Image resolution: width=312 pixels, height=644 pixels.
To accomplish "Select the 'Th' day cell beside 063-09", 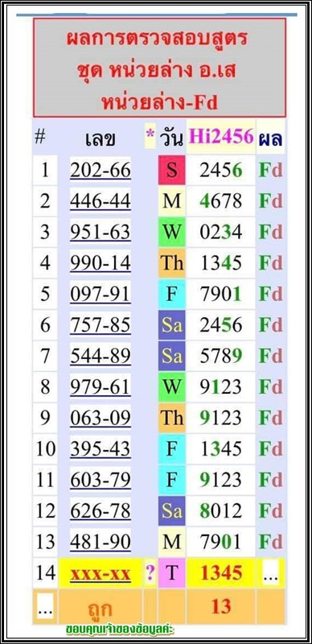I will (x=171, y=418).
